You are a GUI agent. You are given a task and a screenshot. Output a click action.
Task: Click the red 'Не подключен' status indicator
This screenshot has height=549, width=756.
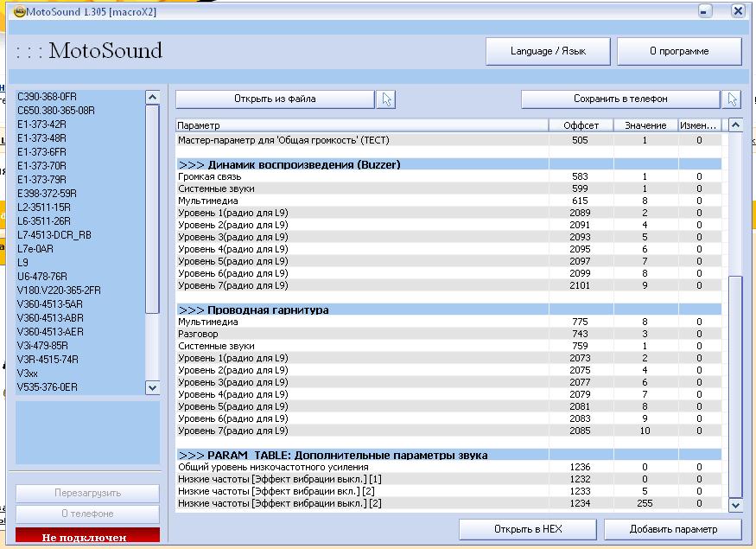88,536
